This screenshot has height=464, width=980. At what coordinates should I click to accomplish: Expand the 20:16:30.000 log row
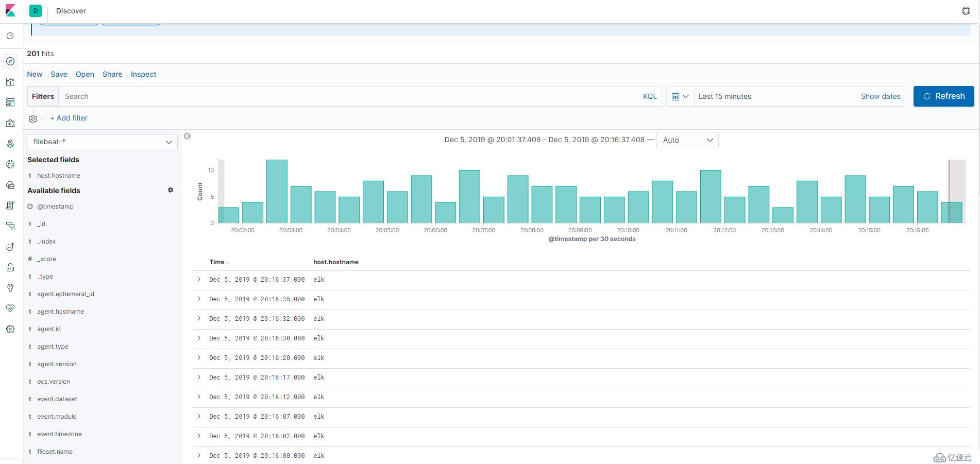click(x=199, y=338)
